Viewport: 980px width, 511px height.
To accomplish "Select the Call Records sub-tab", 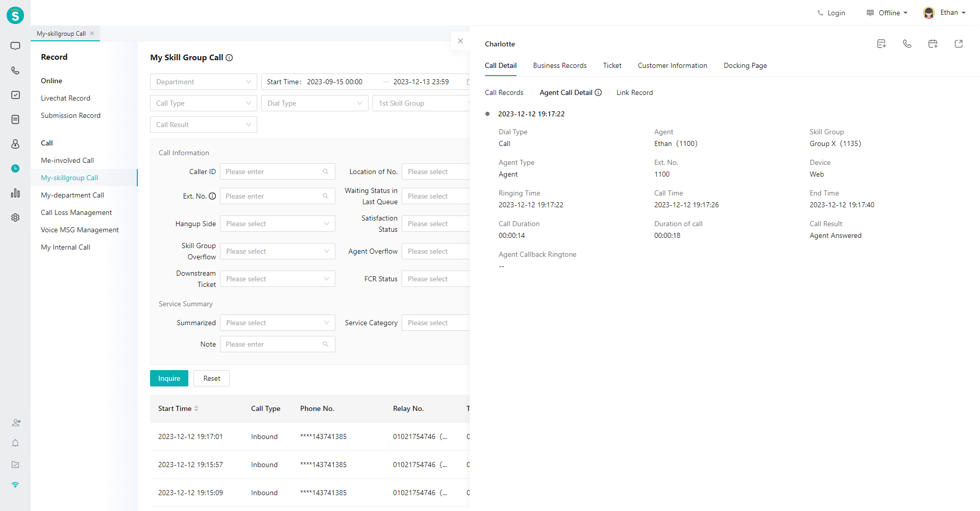I will 504,92.
